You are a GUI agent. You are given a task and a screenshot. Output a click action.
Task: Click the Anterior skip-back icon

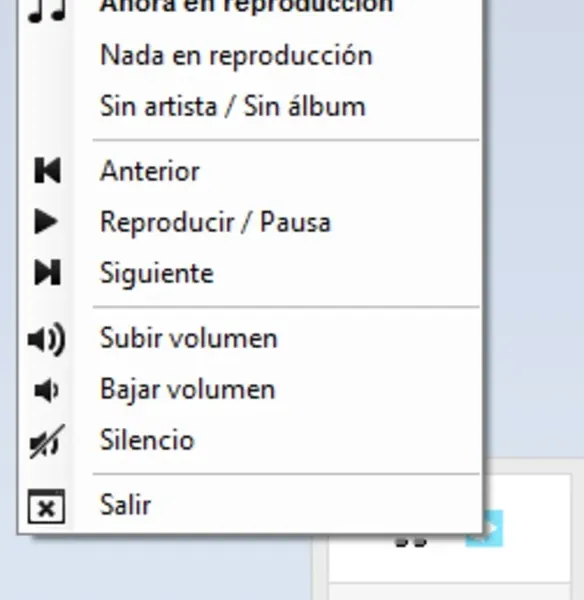point(47,170)
